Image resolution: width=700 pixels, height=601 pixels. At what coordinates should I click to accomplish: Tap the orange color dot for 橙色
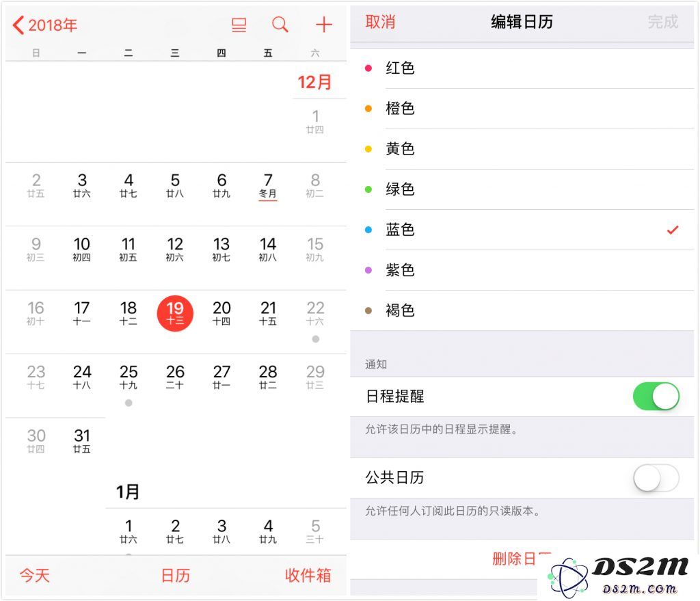coord(368,109)
